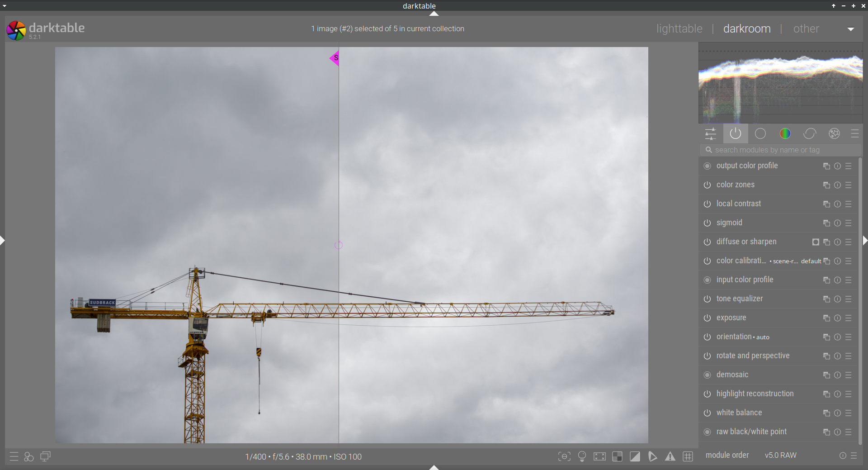Image resolution: width=868 pixels, height=470 pixels.
Task: Open the quick access panel sliders icon
Action: 711,134
